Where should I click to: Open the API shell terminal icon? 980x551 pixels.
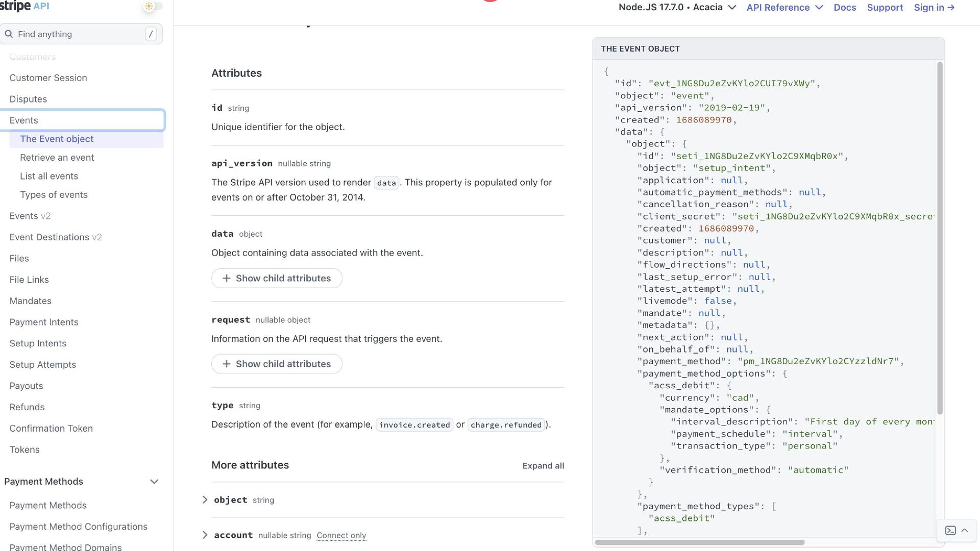coord(950,531)
